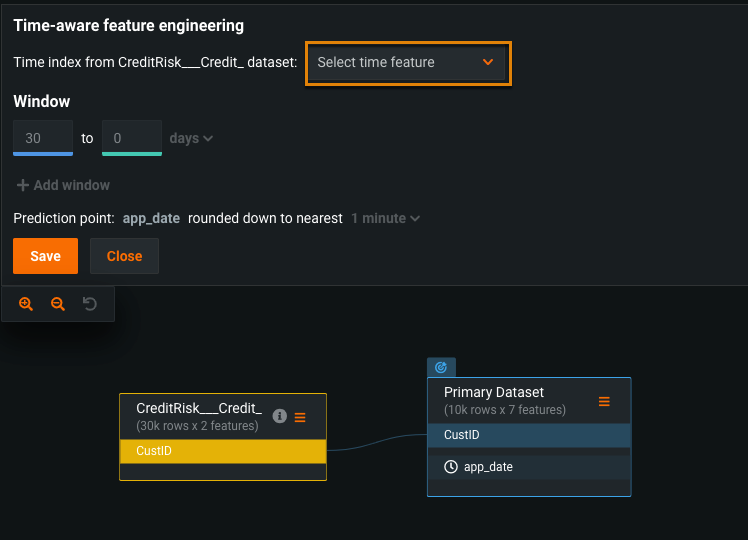Click the target icon above Primary Dataset
The width and height of the screenshot is (748, 540).
point(441,368)
